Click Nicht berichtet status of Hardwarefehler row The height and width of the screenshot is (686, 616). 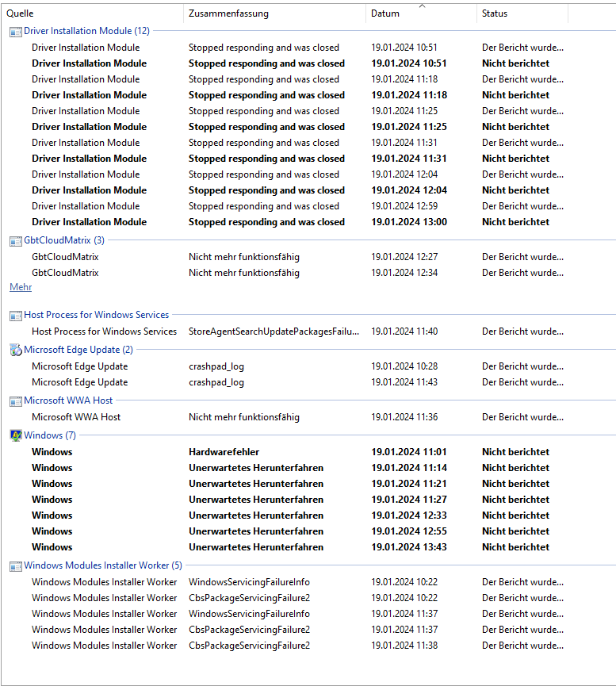pos(515,452)
